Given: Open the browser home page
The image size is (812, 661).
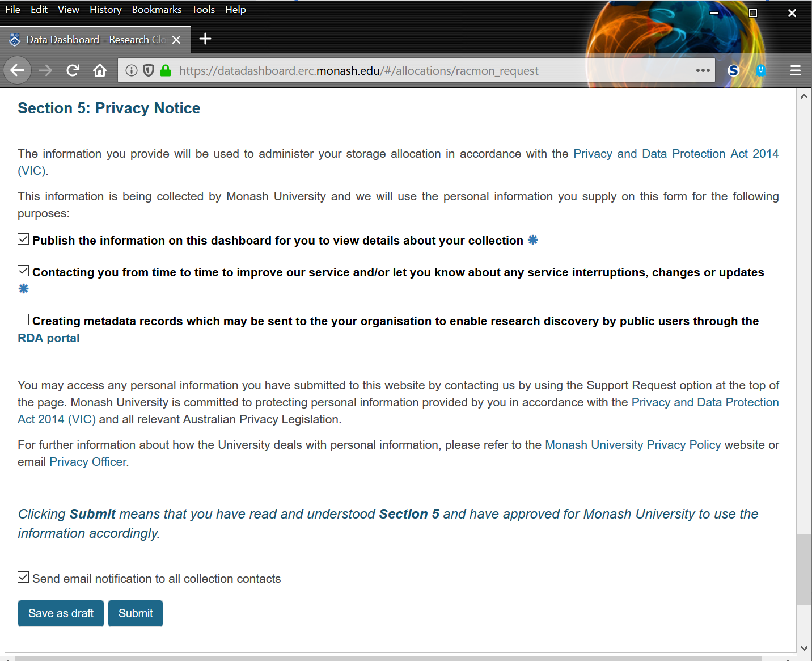Looking at the screenshot, I should pos(100,70).
